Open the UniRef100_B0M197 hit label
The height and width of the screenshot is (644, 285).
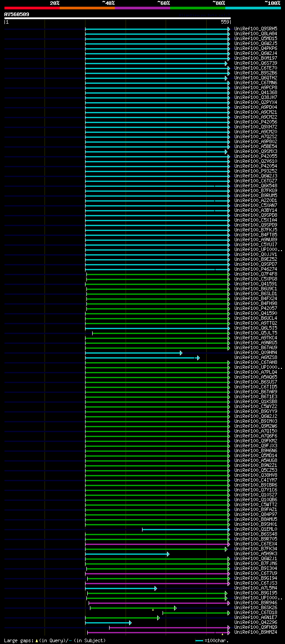tap(256, 58)
